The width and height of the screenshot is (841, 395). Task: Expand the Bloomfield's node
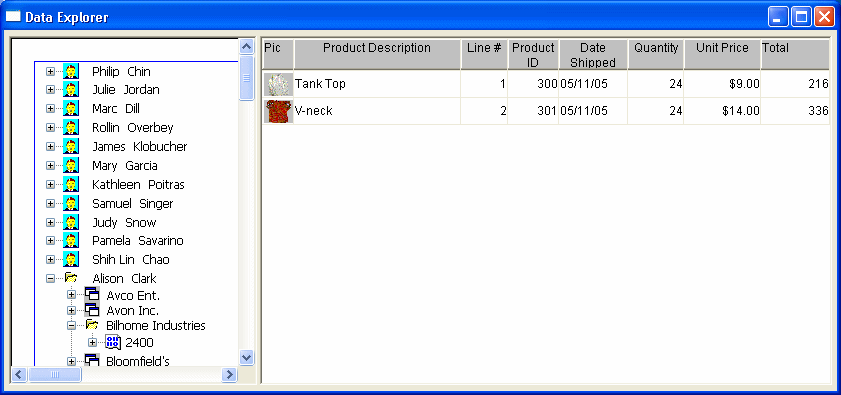71,361
